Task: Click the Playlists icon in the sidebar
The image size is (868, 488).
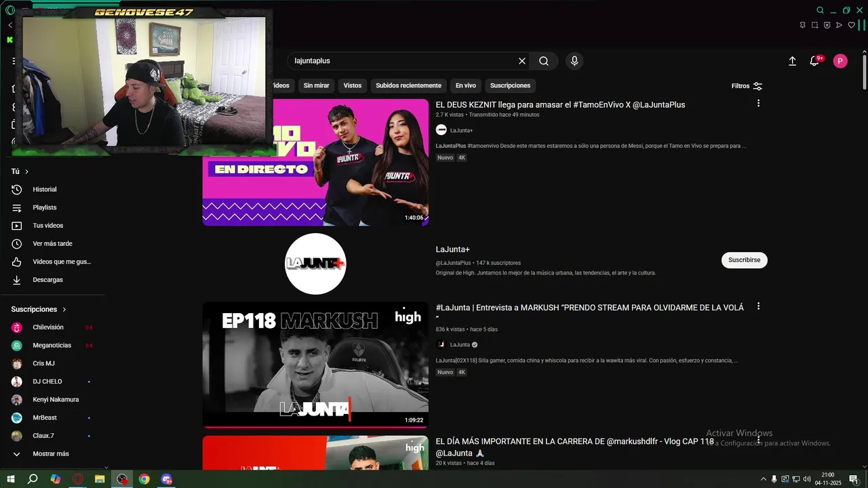Action: [17, 207]
